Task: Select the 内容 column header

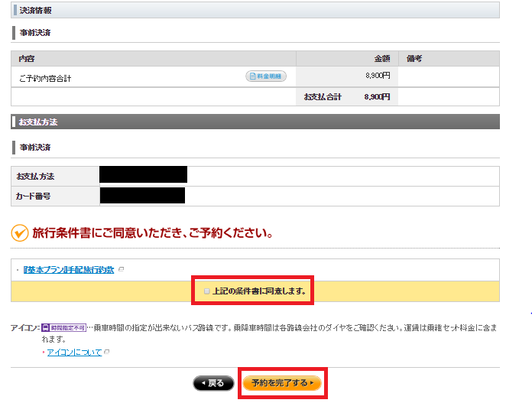Action: (27, 58)
